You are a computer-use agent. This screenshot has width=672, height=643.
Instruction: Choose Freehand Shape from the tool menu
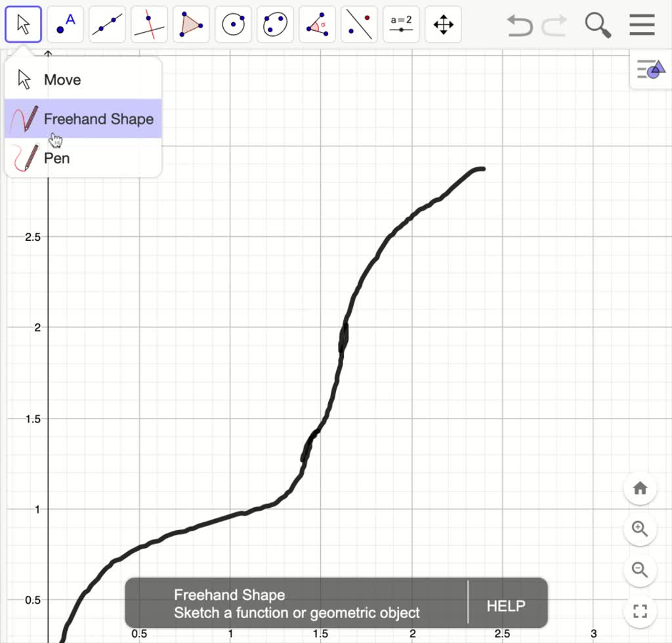[98, 119]
